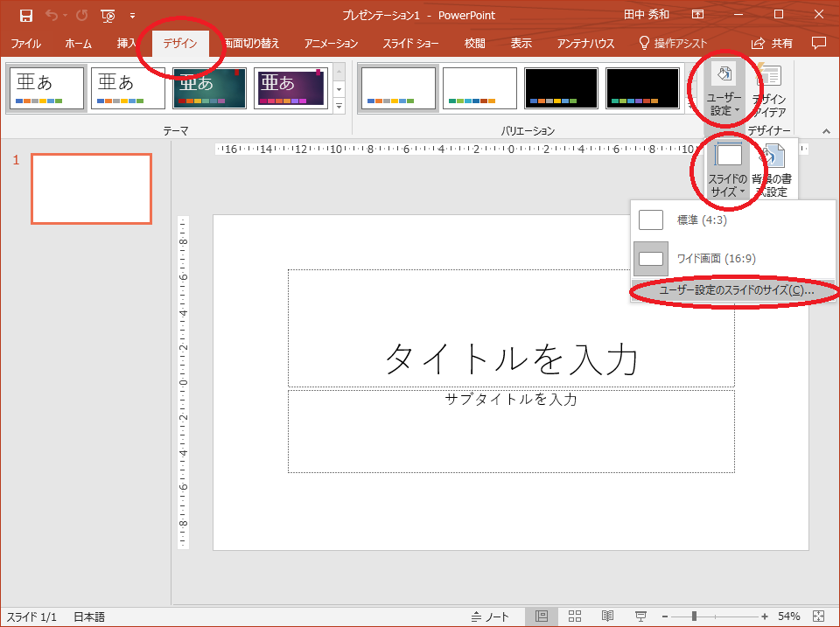The width and height of the screenshot is (840, 627).
Task: Open Reading View from status bar
Action: click(x=607, y=617)
